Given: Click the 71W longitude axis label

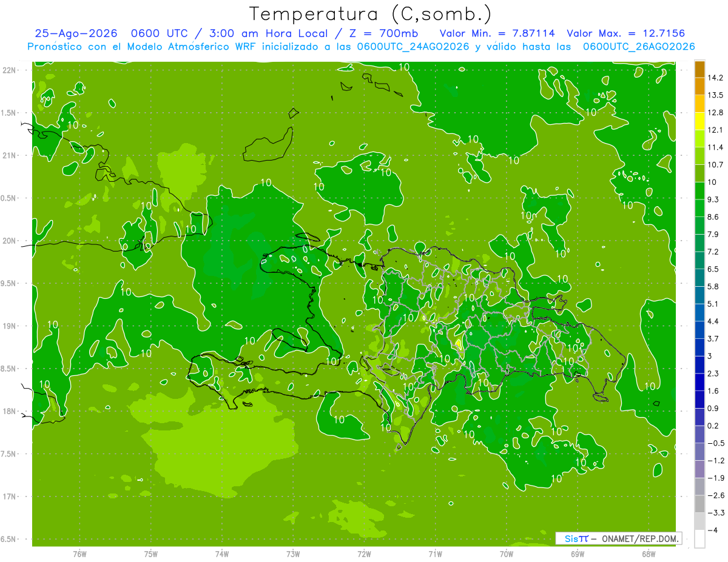Looking at the screenshot, I should 435,554.
